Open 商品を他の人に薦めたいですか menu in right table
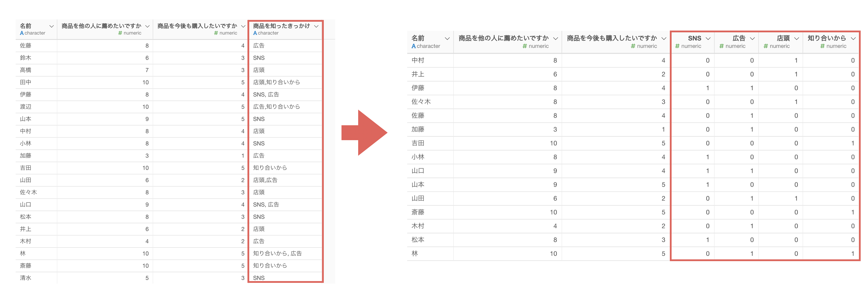Screen dimensions: 868x298 coord(555,38)
